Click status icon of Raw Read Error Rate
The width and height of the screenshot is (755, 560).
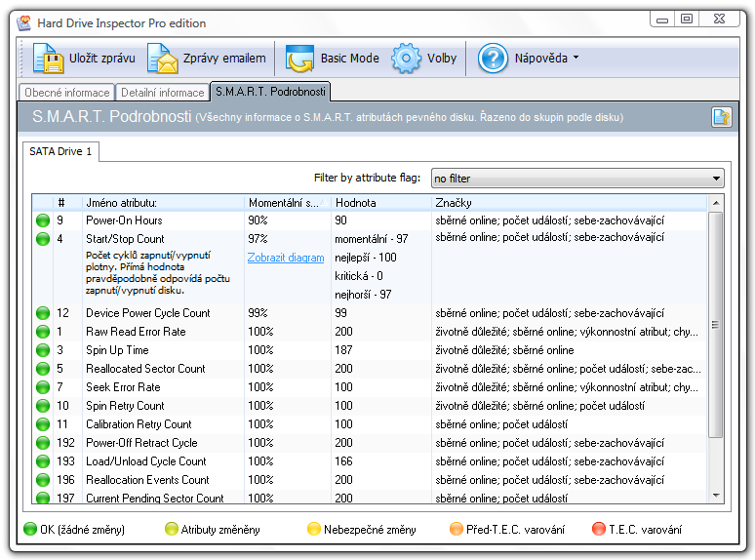pyautogui.click(x=43, y=332)
